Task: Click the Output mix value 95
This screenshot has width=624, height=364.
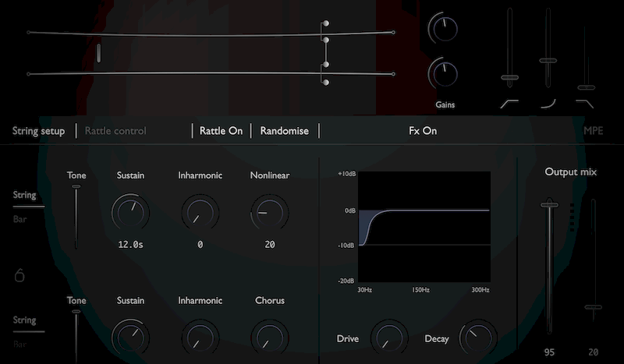Action: click(x=549, y=352)
